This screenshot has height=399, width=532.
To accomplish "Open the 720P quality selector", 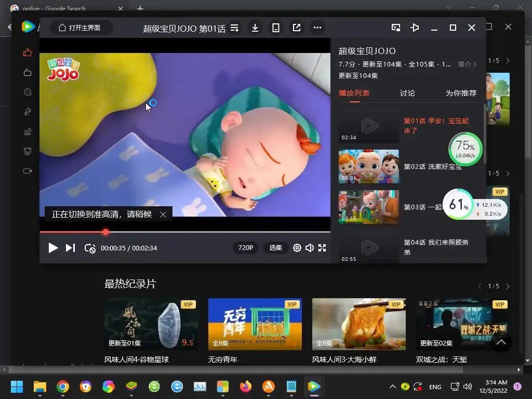I will (x=246, y=248).
